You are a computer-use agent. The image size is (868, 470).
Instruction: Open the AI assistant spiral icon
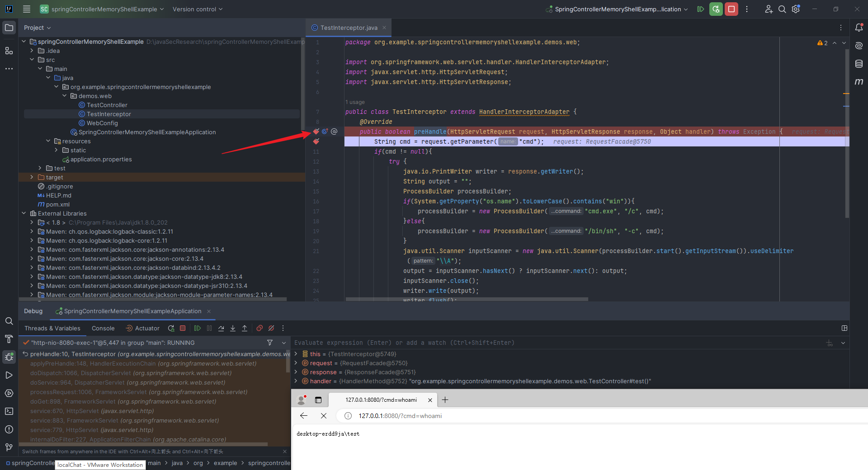pyautogui.click(x=859, y=46)
